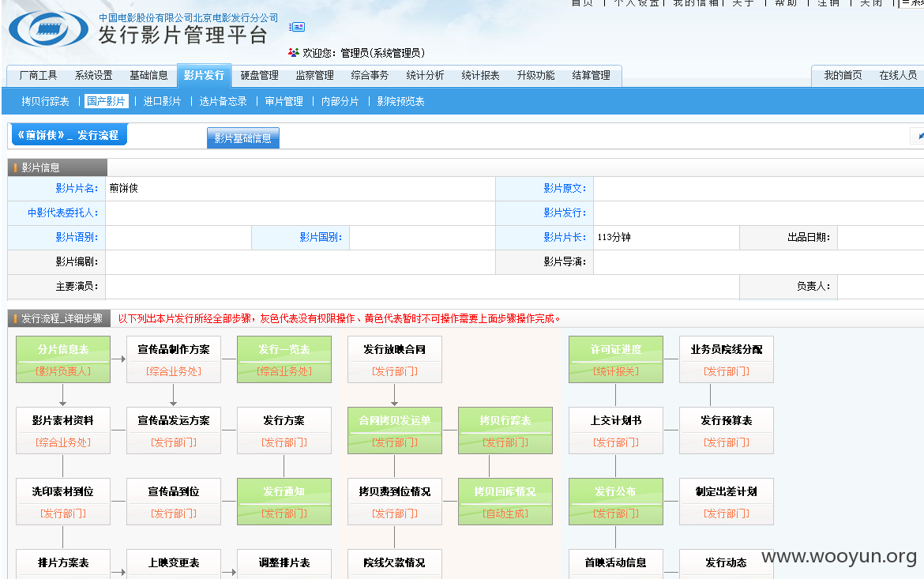Click the user group icon next to 欢迎您
This screenshot has width=924, height=579.
(294, 52)
